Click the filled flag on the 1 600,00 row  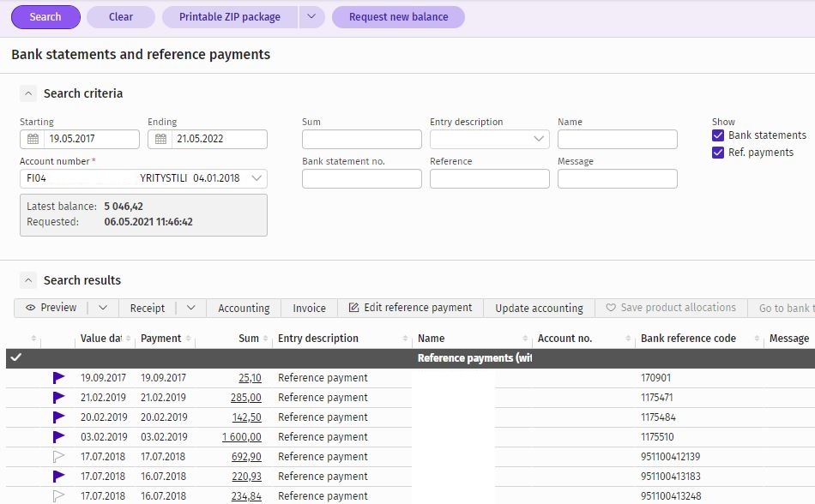point(58,437)
